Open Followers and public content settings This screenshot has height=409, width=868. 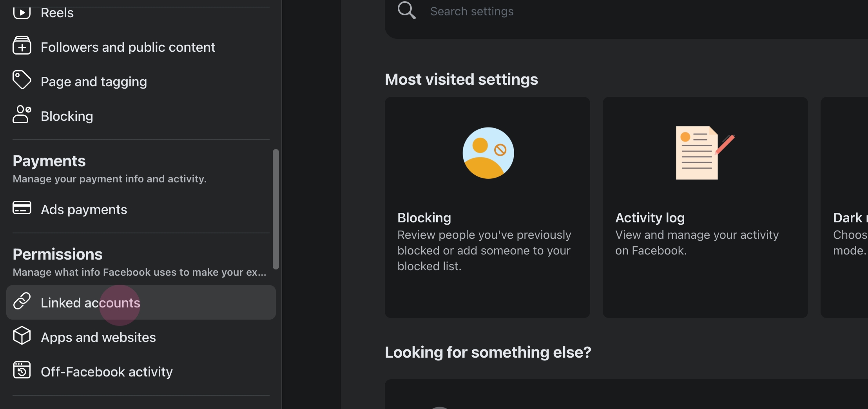point(128,47)
